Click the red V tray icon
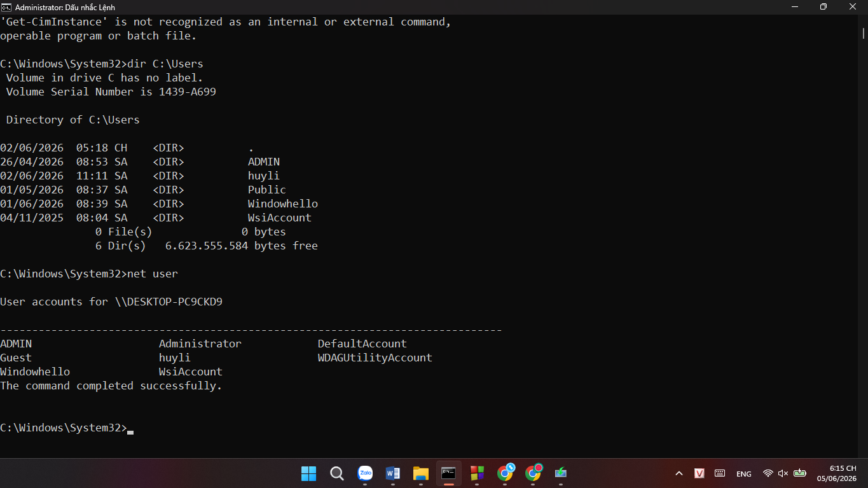The width and height of the screenshot is (868, 488). tap(699, 473)
